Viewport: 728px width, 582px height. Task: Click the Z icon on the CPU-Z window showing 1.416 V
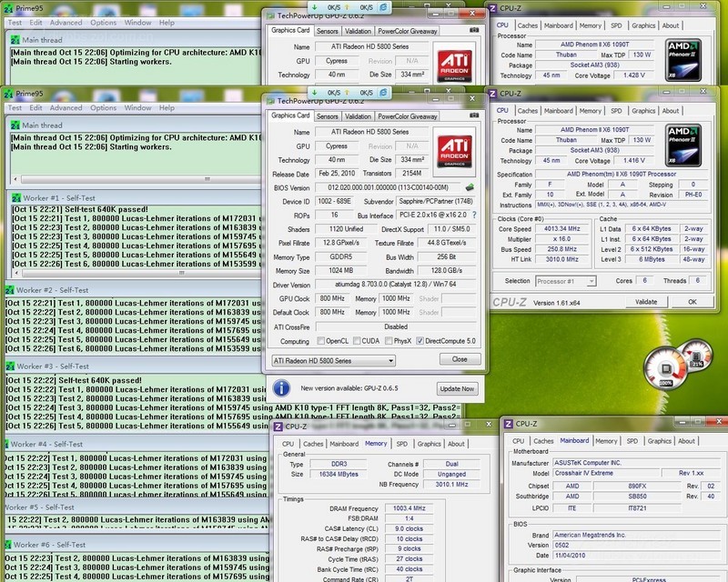click(492, 94)
